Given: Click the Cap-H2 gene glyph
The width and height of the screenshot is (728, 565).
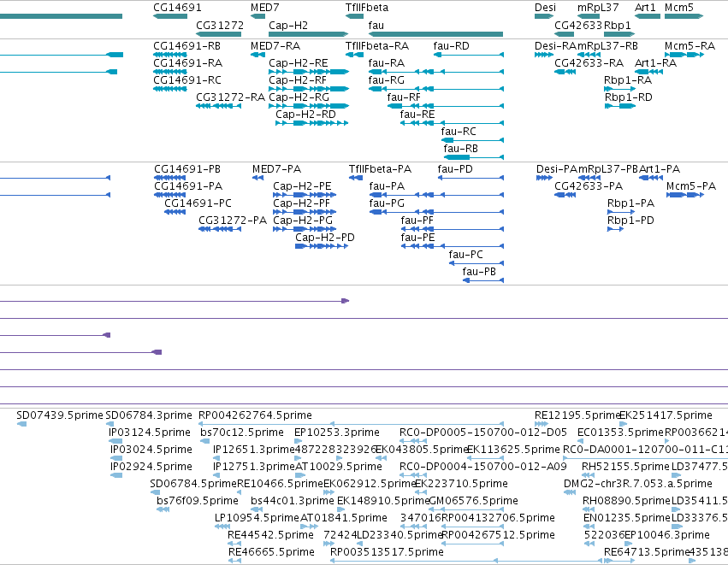Looking at the screenshot, I should coord(308,34).
